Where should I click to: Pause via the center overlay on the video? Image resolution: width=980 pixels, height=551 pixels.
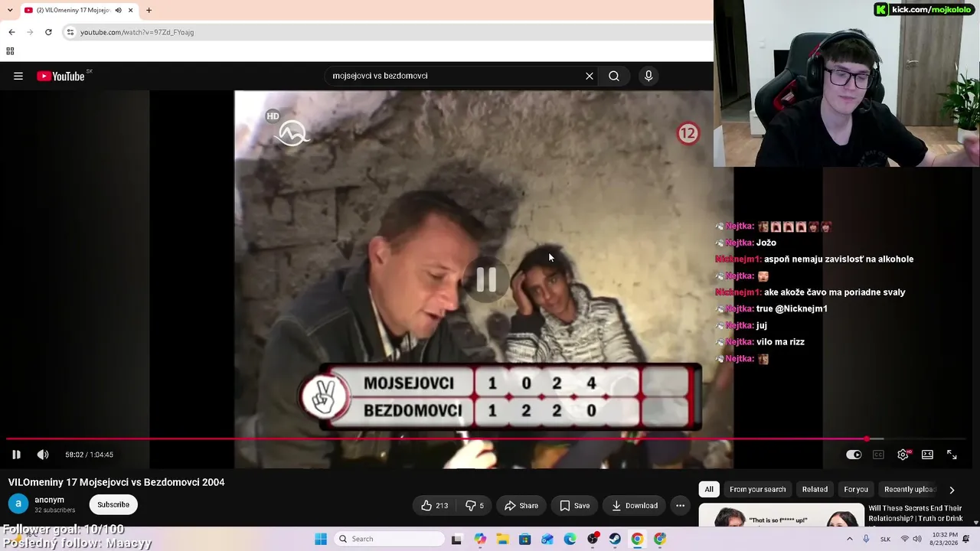[486, 280]
